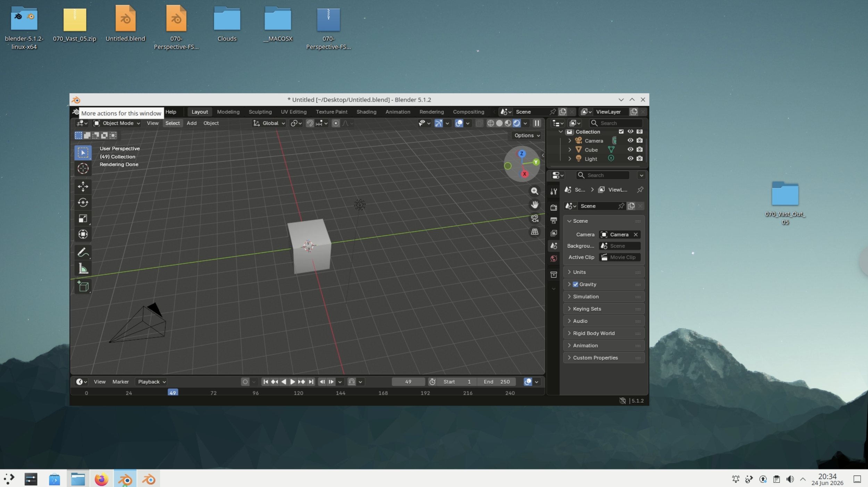Click the current frame field showing 49

408,382
